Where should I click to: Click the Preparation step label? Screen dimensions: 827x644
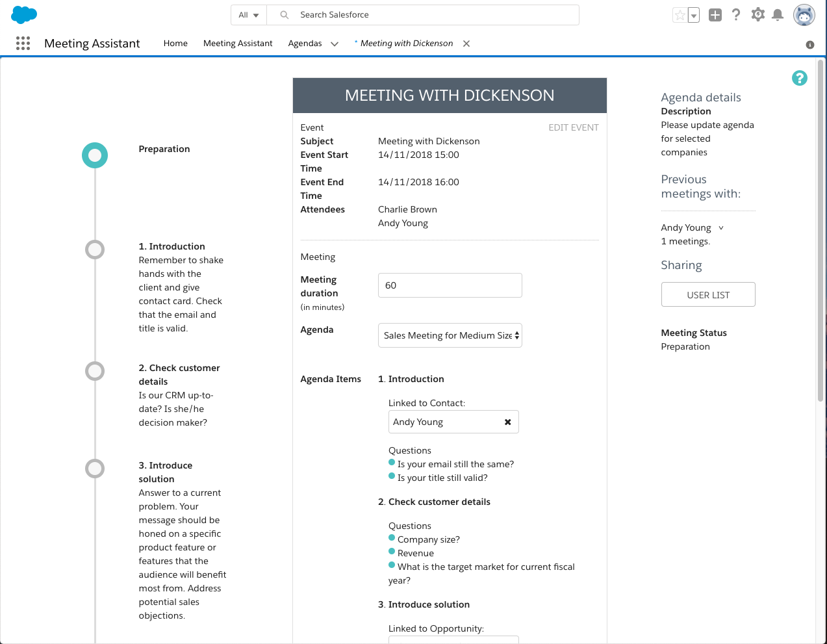[164, 149]
